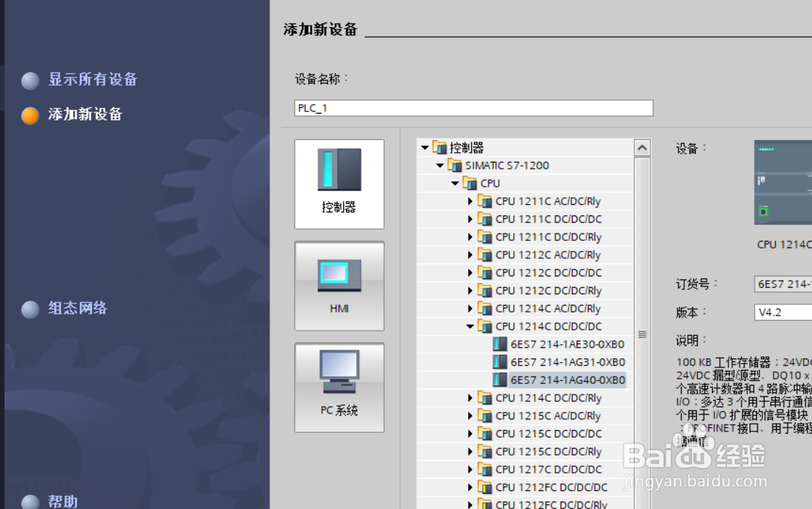Viewport: 812px width, 509px height.
Task: Select CPU 1215C DC/DC/DC tree row
Action: coord(525,434)
